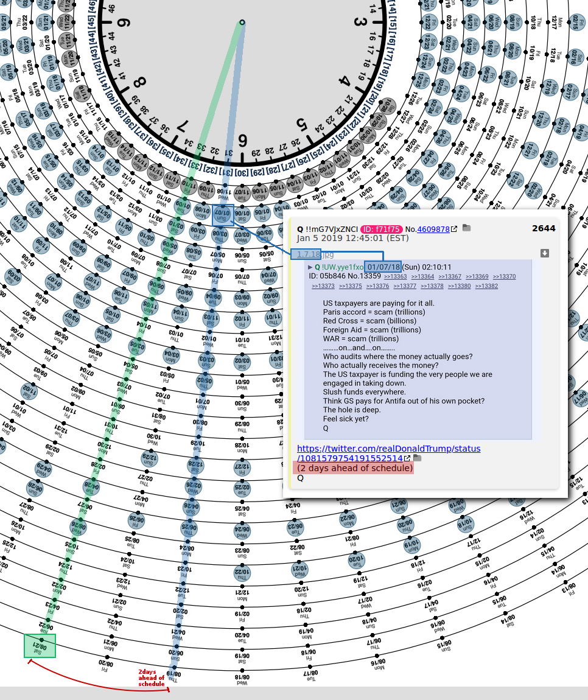Collapse the quoted Q !UW.yye1fxo post triangle
This screenshot has width=588, height=700.
(x=310, y=267)
